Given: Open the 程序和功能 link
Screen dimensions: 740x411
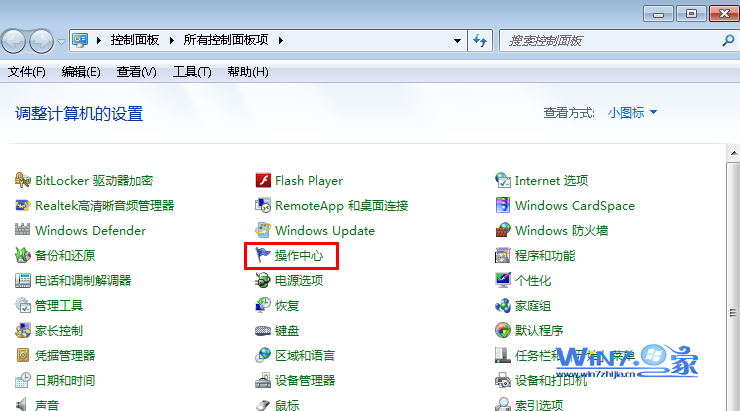Looking at the screenshot, I should coord(545,256).
